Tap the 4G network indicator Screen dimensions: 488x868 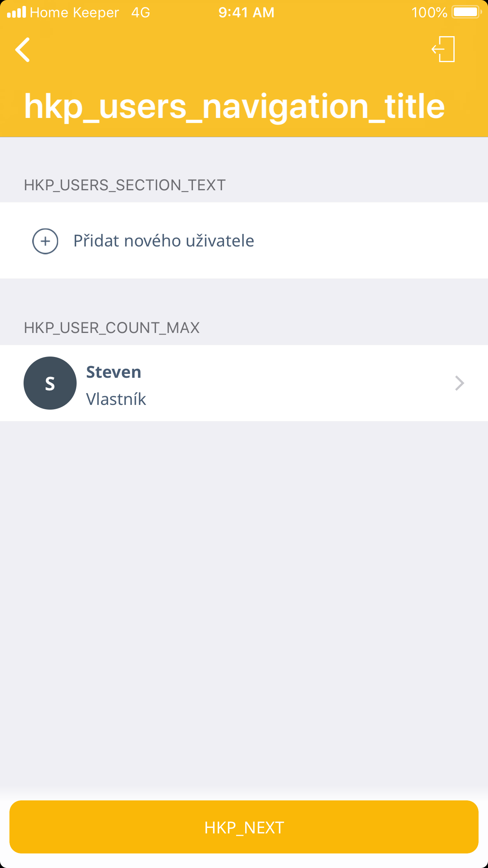[x=141, y=13]
